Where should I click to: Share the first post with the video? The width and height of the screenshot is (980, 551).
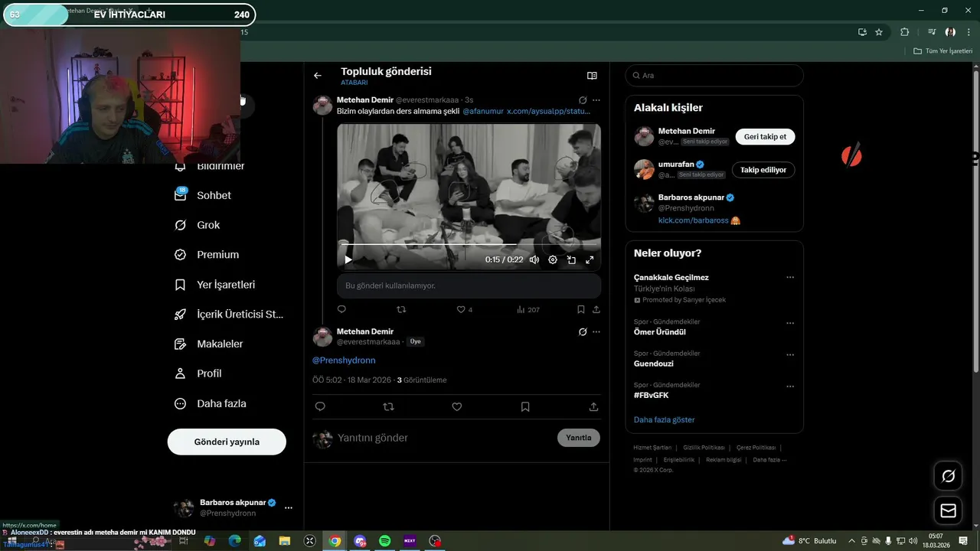pos(596,309)
